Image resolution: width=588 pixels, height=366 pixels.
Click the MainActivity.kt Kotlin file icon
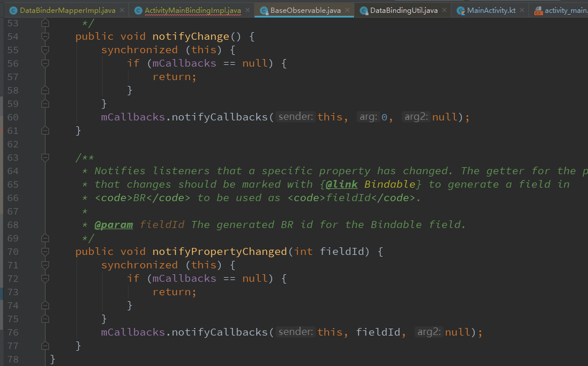[461, 11]
